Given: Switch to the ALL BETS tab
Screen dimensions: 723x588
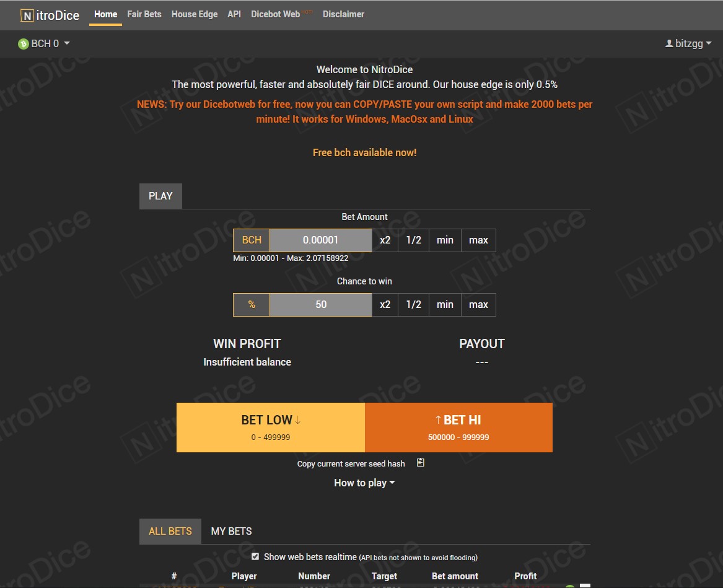Looking at the screenshot, I should pyautogui.click(x=170, y=531).
